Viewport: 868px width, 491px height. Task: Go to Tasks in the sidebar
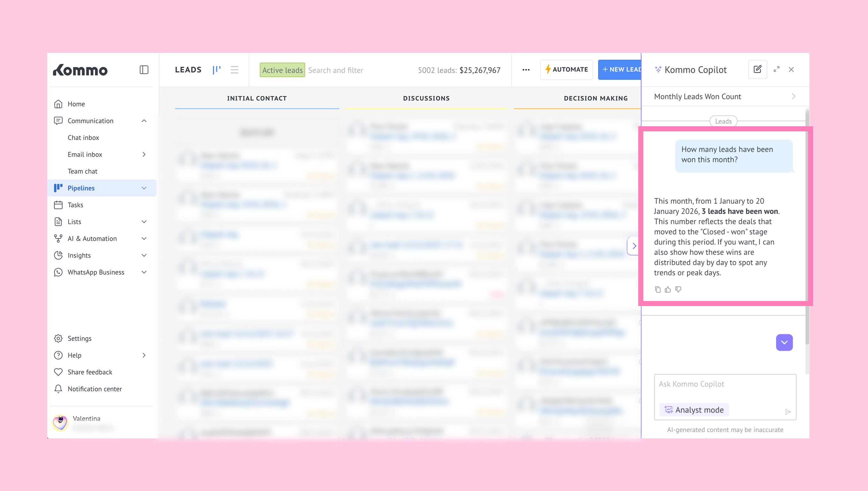click(75, 205)
